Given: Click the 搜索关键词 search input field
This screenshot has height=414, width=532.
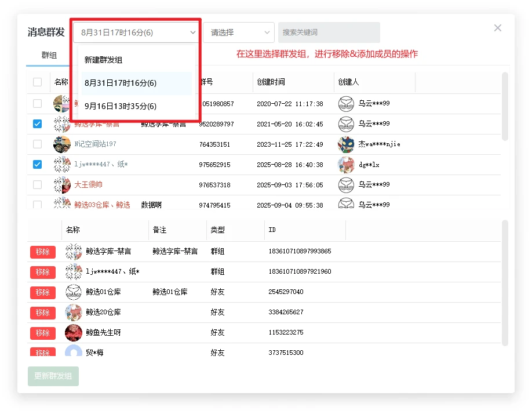Looking at the screenshot, I should [329, 32].
